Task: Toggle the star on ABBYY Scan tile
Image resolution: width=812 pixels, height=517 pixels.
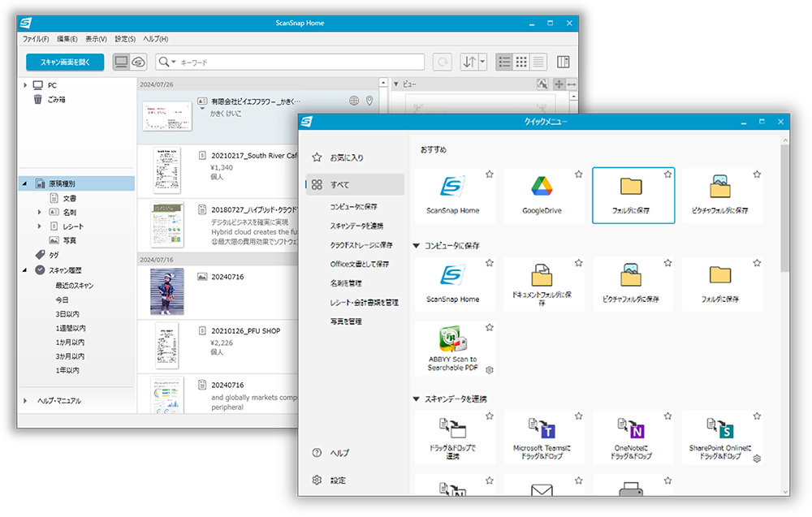Action: click(x=489, y=327)
